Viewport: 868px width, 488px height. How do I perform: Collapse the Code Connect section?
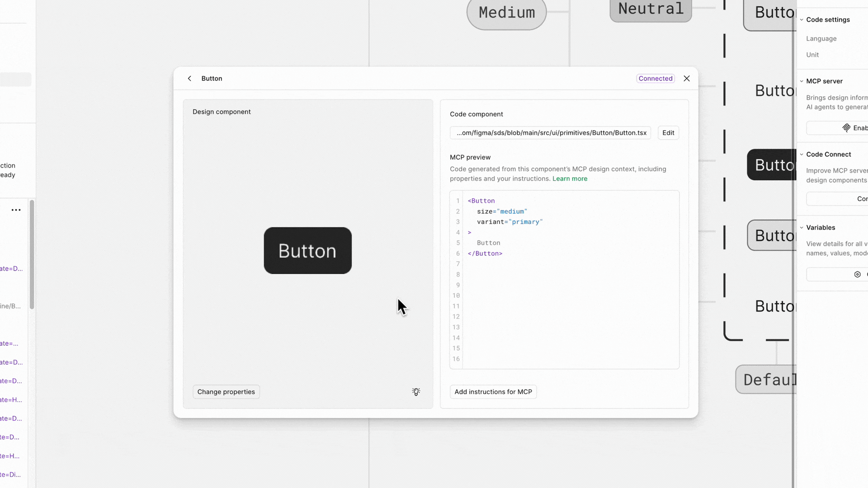coord(802,155)
